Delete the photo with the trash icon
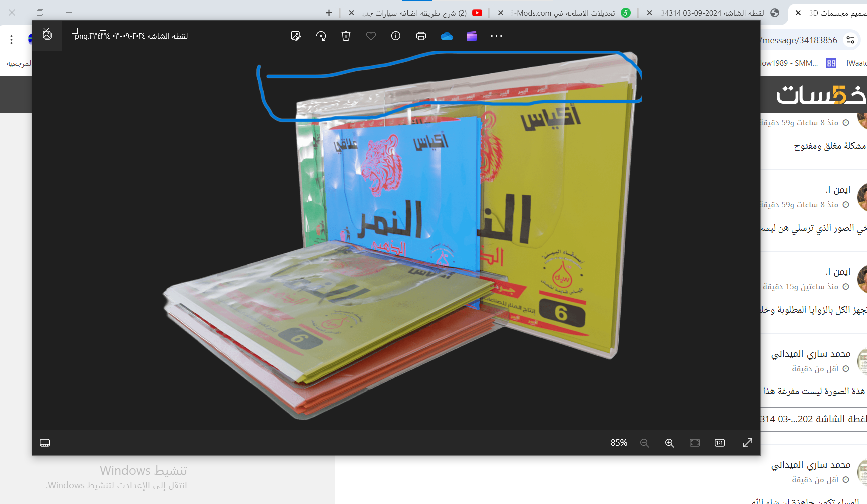The height and width of the screenshot is (504, 867). 346,36
